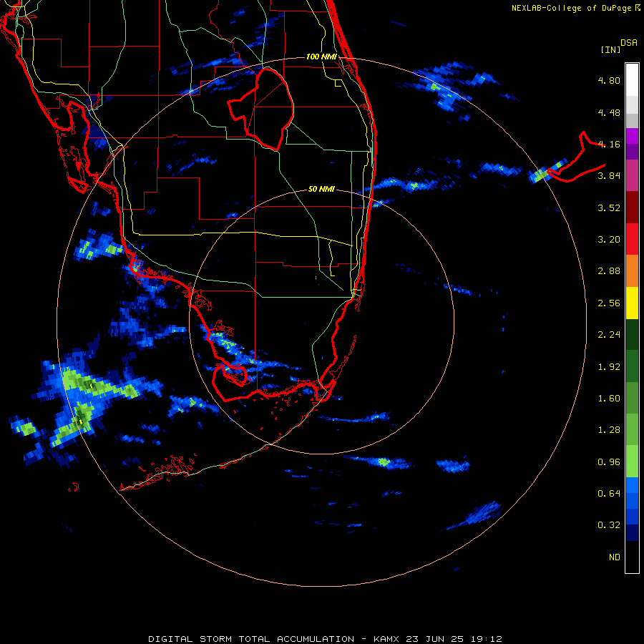Click the 0.96 legend value
The height and width of the screenshot is (644, 644).
pos(609,462)
